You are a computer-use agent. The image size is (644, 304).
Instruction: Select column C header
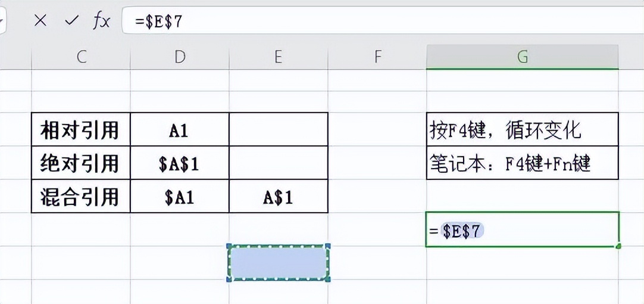coord(82,57)
